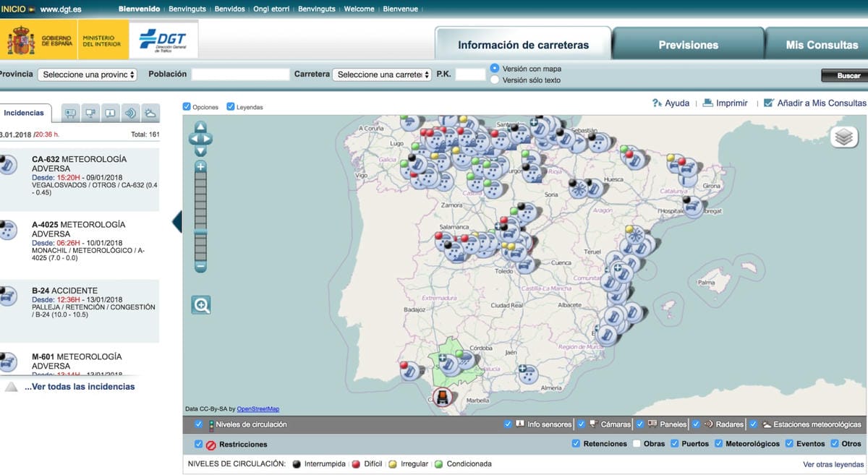Viewport: 868px width, 475px height.
Task: Open the radars tab icon in sidebar
Action: (130, 113)
